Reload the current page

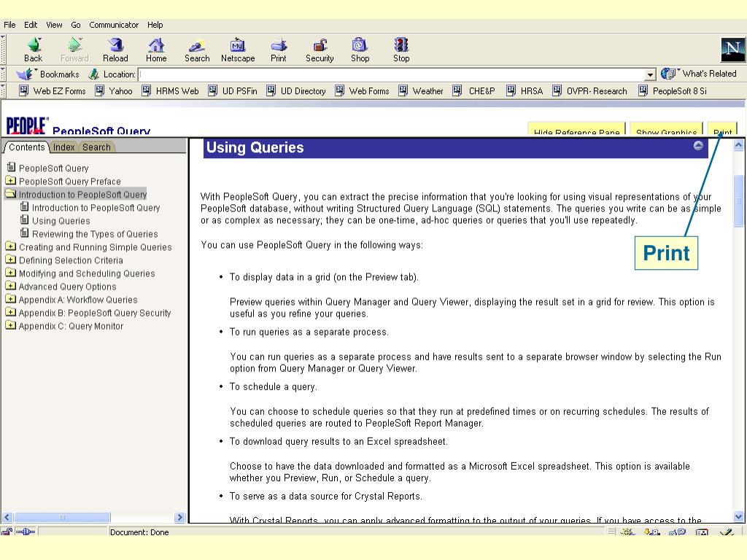coord(115,50)
